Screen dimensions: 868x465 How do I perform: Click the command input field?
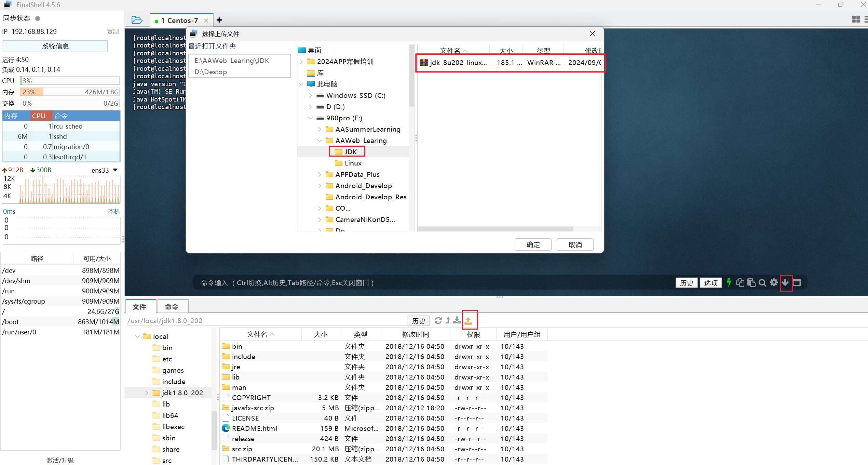[x=410, y=283]
